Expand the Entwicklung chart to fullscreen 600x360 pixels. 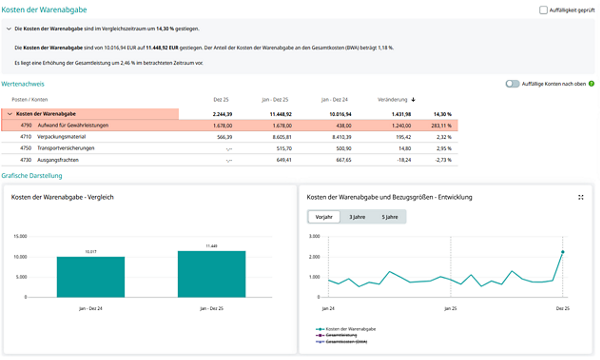(x=580, y=197)
